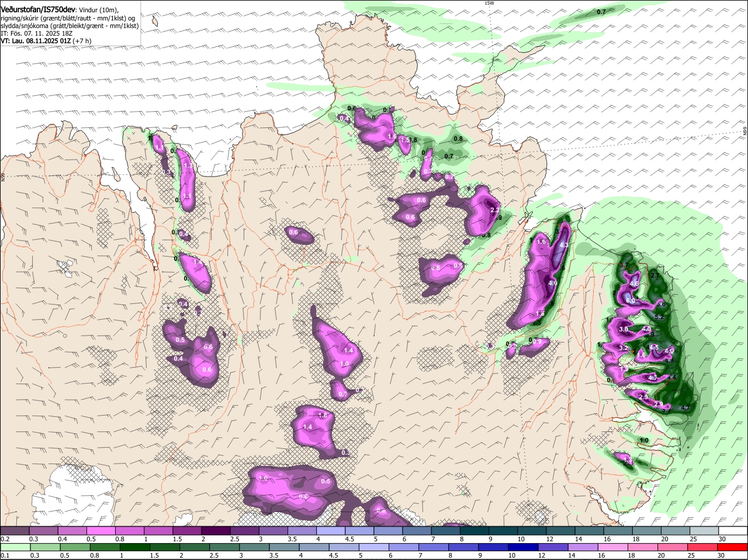Select the light pink rain swatch between 16 and 18
The image size is (748, 560).
pyautogui.click(x=614, y=547)
